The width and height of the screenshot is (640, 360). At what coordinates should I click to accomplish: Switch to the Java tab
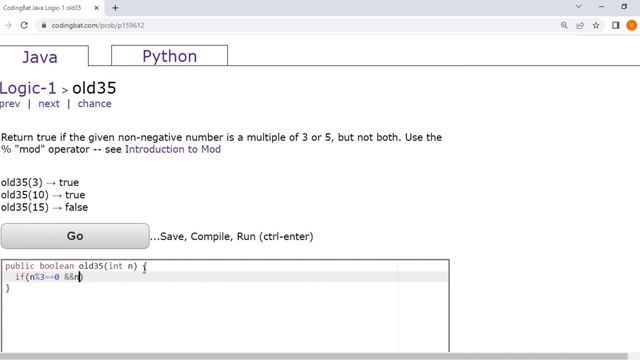coord(40,57)
